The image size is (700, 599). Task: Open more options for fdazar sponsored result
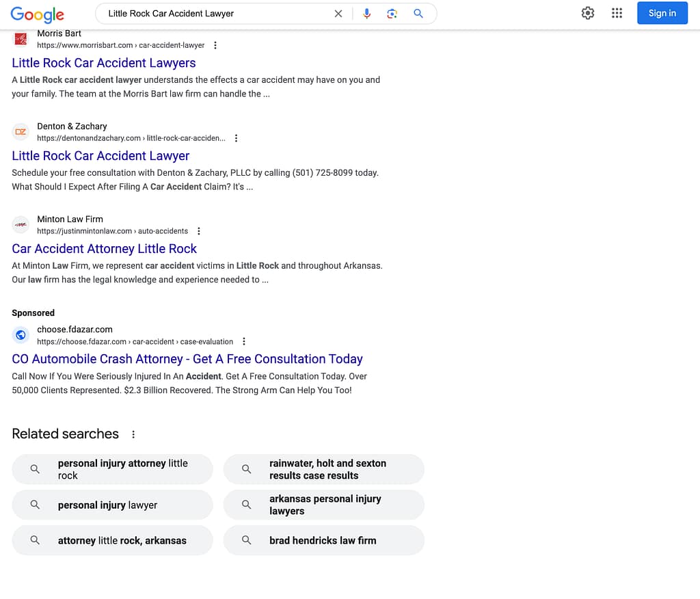point(244,341)
